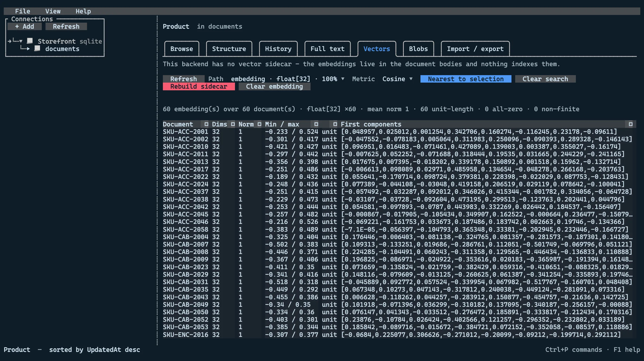Open the Cosine metric dropdown

tap(411, 79)
